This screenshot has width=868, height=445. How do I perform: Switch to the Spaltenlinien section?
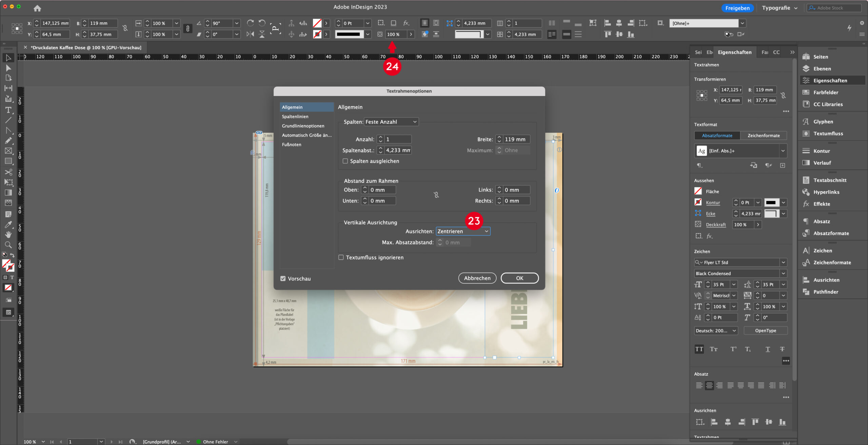295,116
